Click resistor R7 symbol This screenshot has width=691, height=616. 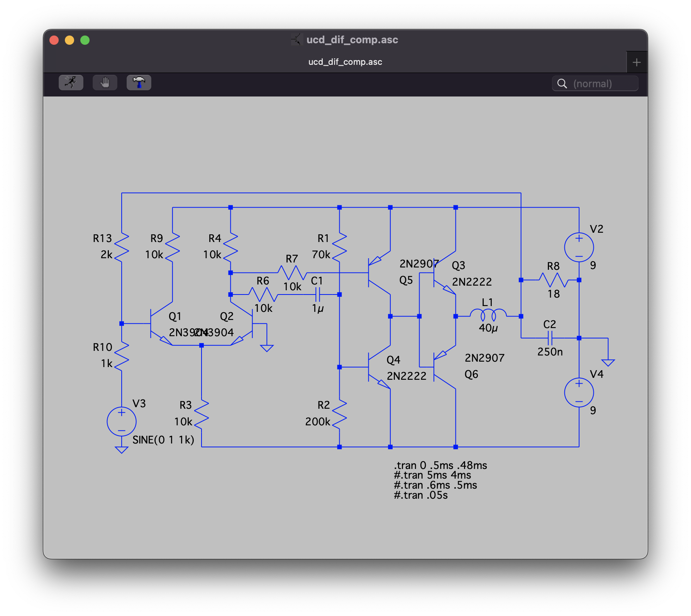click(292, 273)
